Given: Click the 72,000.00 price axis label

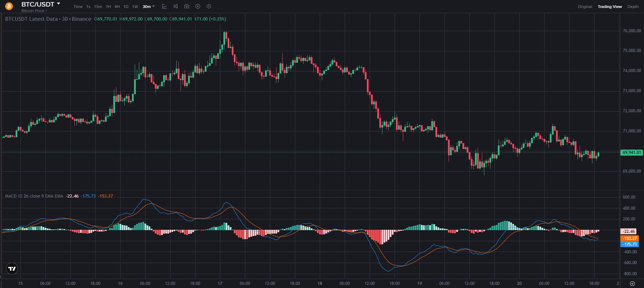Looking at the screenshot, I should 632,111.
